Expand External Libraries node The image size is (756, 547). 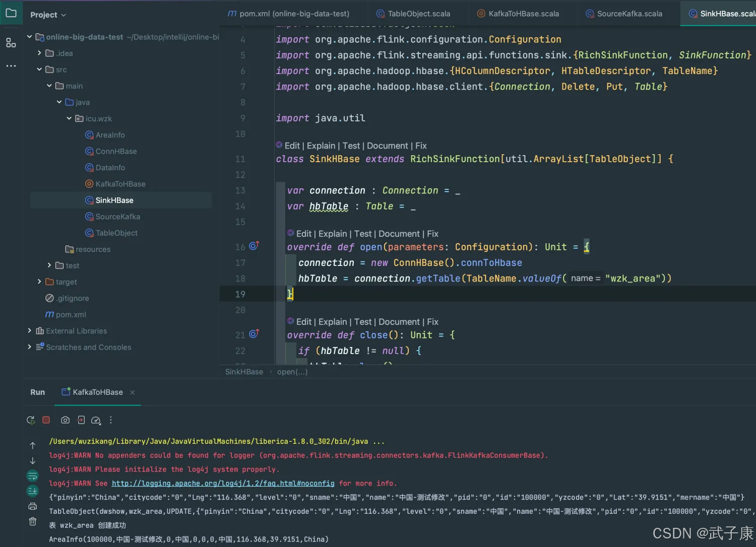29,331
